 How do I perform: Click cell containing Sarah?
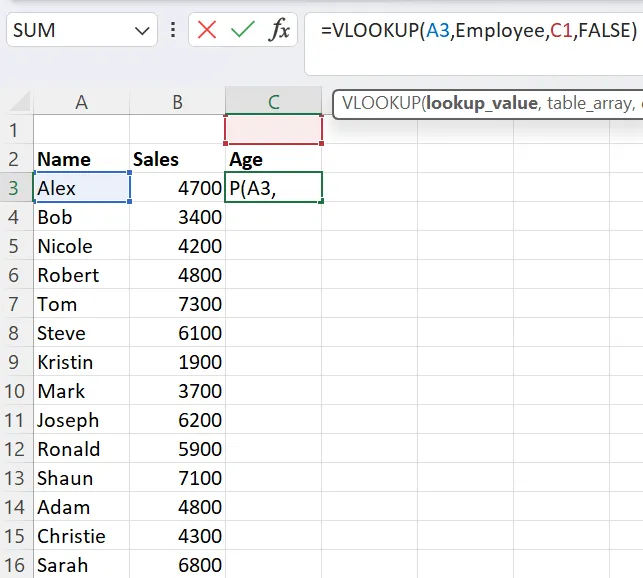(x=81, y=565)
